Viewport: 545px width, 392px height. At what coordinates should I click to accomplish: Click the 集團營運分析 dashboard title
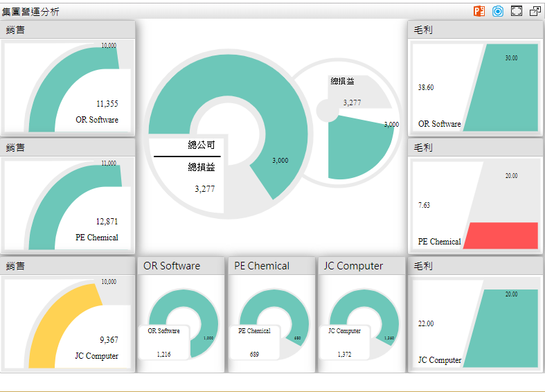coord(30,12)
